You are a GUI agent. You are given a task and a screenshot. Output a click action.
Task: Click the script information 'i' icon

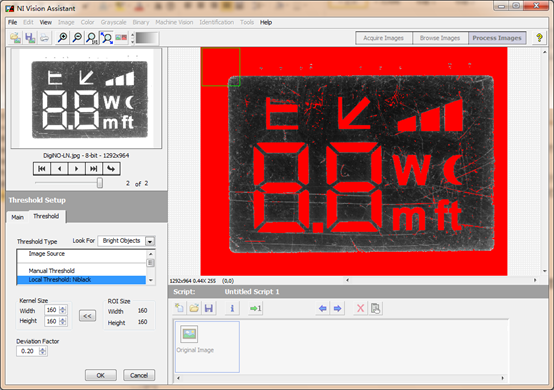pyautogui.click(x=232, y=308)
